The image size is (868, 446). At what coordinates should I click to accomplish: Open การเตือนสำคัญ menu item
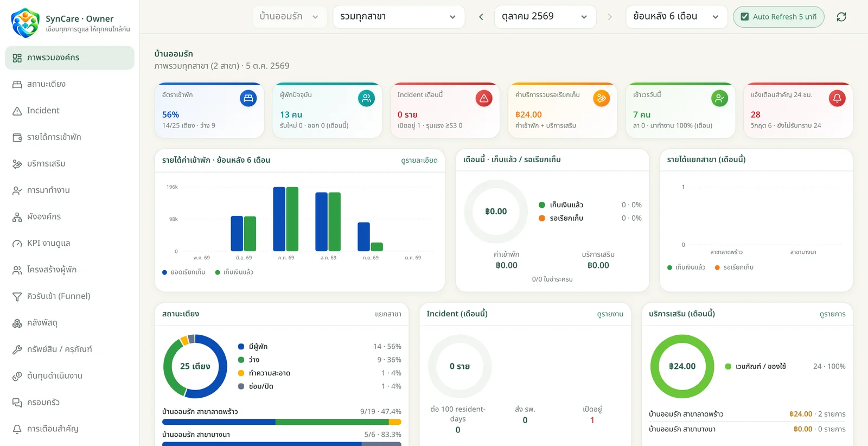tap(69, 429)
